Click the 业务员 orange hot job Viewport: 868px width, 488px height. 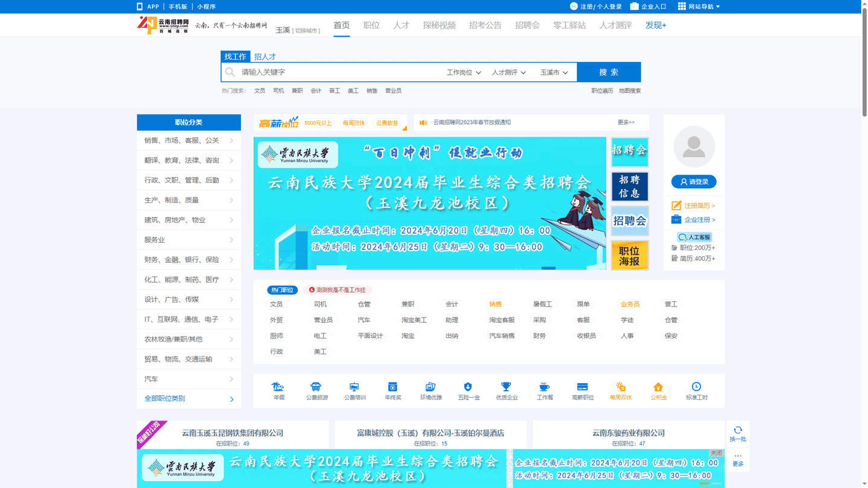click(630, 304)
